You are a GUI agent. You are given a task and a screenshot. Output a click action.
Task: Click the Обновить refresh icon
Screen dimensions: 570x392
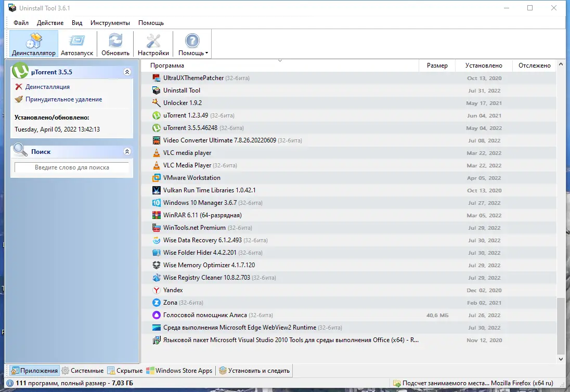coord(115,41)
